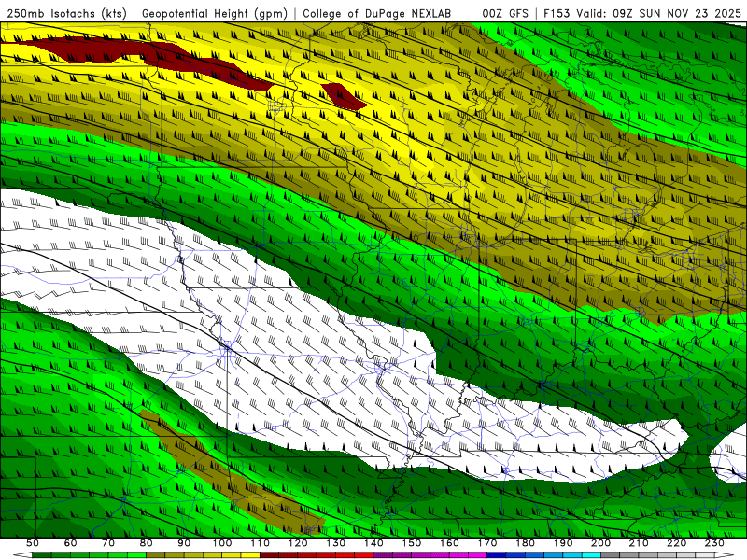The width and height of the screenshot is (747, 560).
Task: Click the 130 label on the color scale
Action: tap(335, 543)
